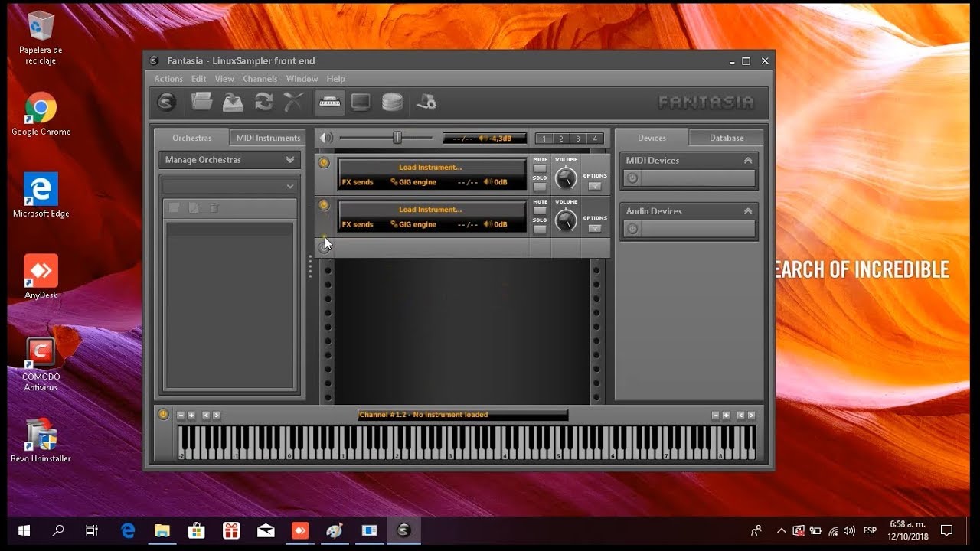The height and width of the screenshot is (551, 980).
Task: Click the add orchestra icon
Action: 174,208
